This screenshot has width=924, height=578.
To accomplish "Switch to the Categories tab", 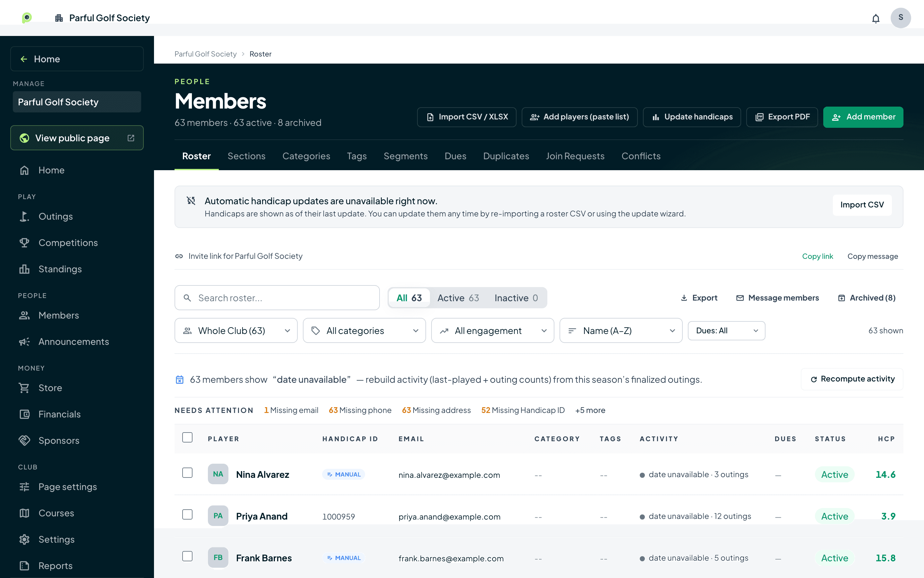I will coord(306,156).
